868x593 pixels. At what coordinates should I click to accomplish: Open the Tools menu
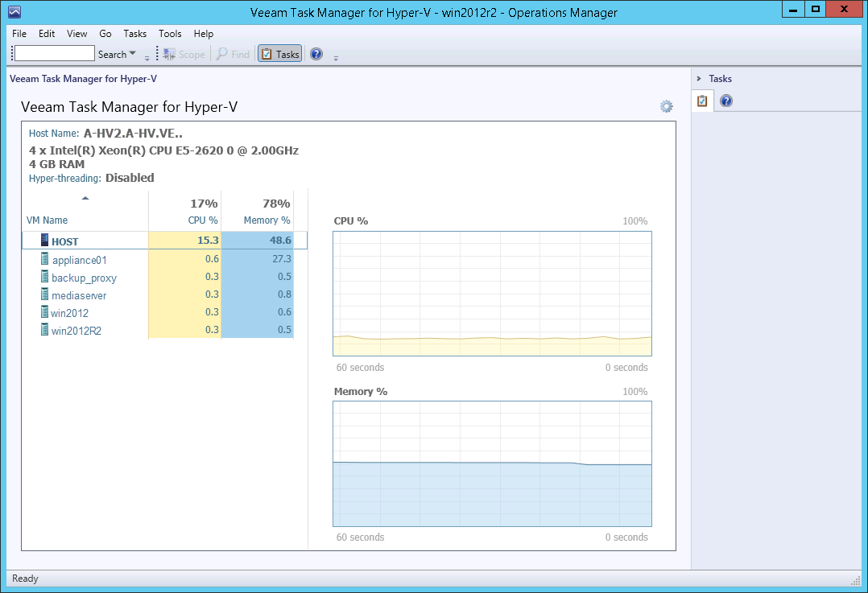coord(170,34)
